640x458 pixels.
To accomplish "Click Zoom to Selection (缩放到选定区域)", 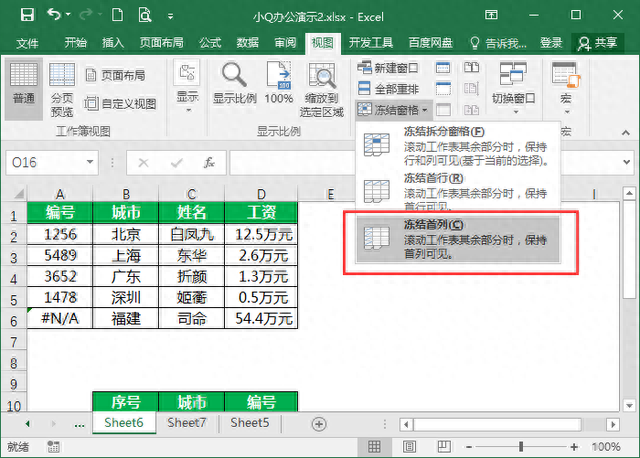I will (322, 89).
